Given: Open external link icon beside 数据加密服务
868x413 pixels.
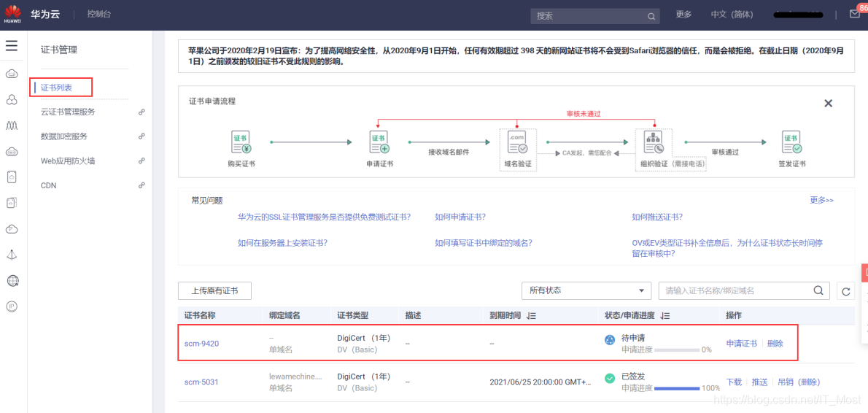Looking at the screenshot, I should [142, 136].
